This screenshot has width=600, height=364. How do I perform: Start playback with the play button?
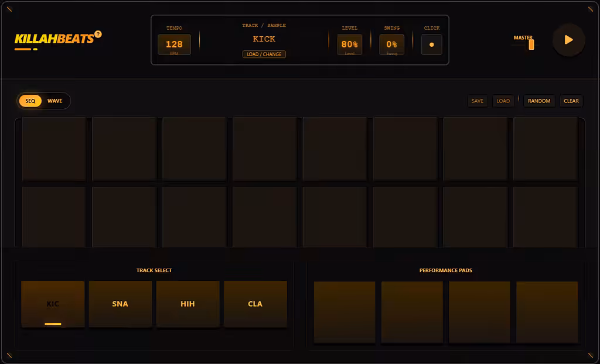click(568, 40)
